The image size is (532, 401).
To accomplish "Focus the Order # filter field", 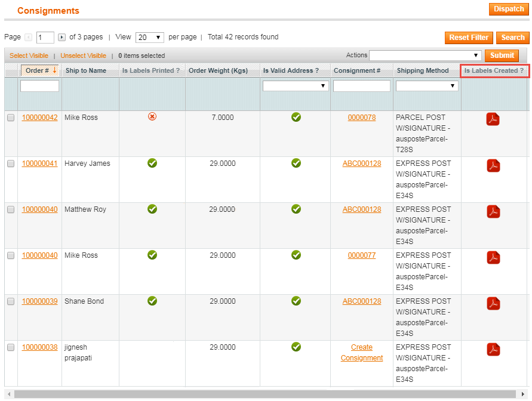I will click(39, 86).
